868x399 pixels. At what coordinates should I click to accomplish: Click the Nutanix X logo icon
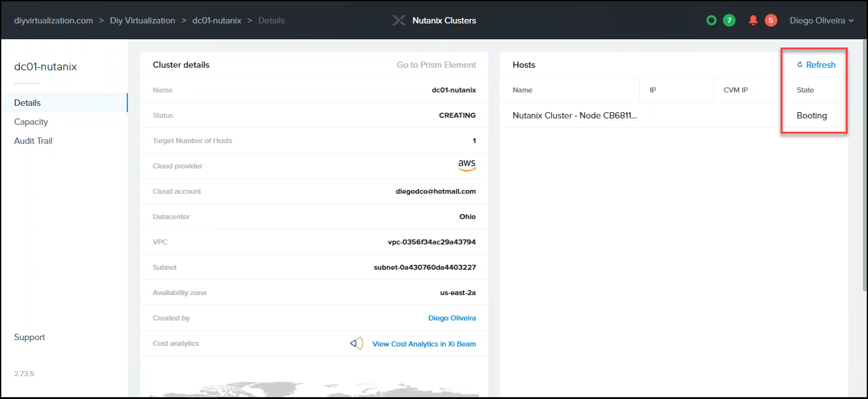coord(399,20)
